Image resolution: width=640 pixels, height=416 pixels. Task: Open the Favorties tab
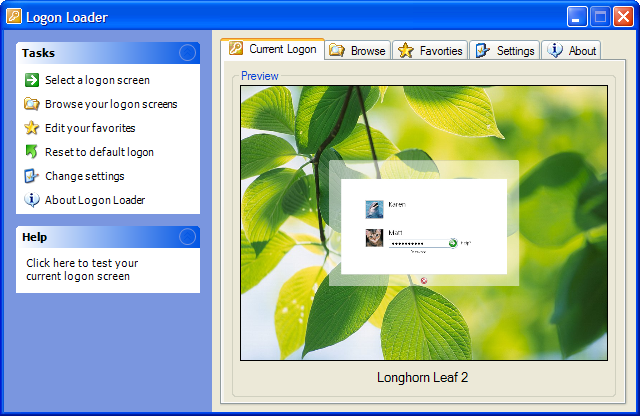(x=430, y=51)
